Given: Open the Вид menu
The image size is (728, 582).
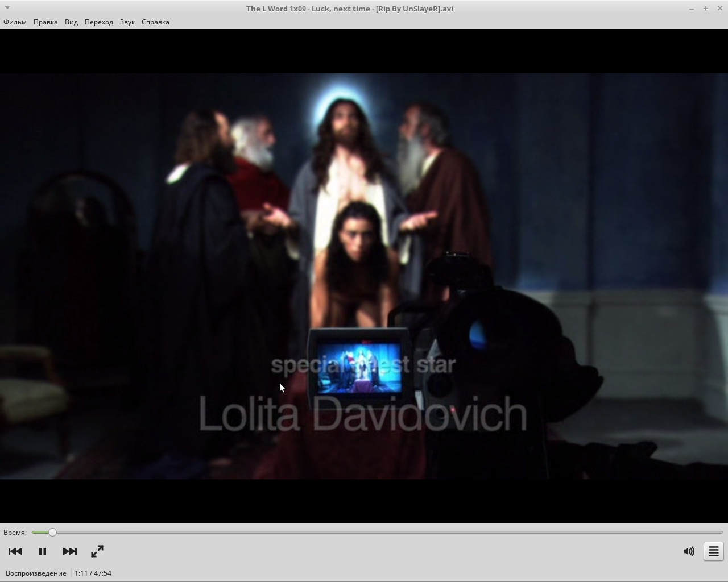Looking at the screenshot, I should tap(71, 22).
